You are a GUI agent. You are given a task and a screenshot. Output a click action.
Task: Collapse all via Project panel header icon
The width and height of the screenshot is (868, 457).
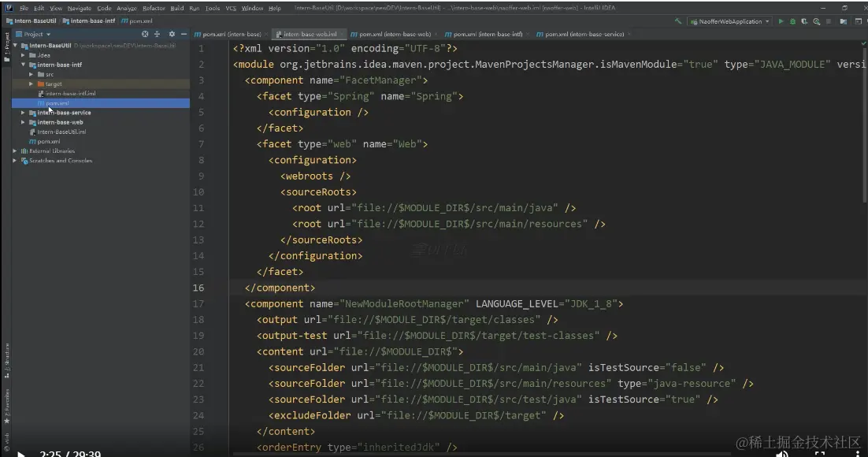[x=158, y=34]
